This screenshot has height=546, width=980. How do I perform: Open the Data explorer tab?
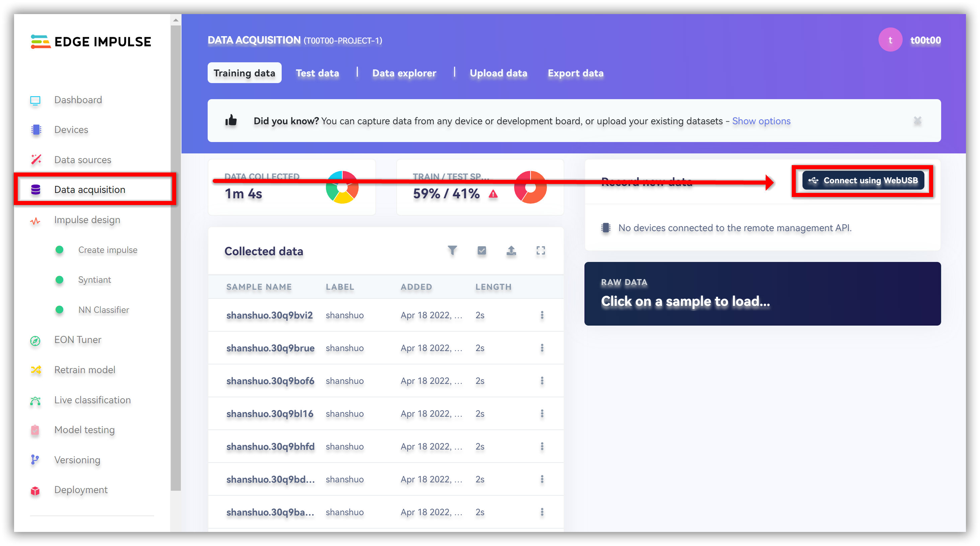404,73
